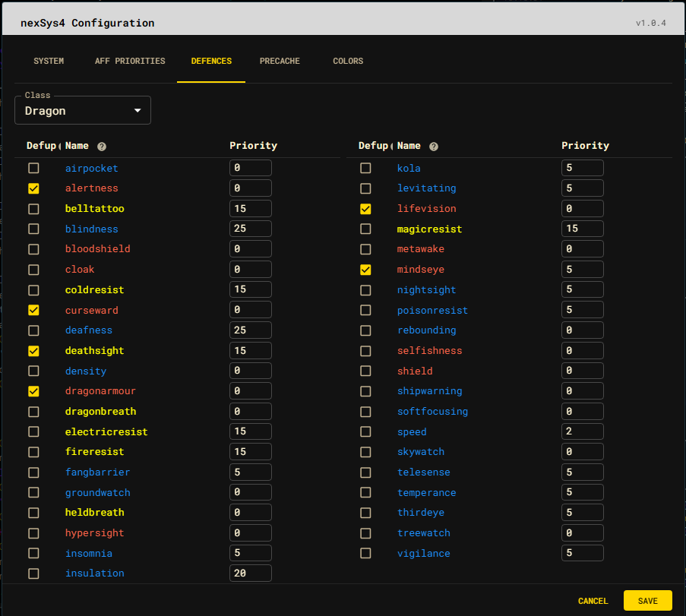
Task: Click the blindness priority field showing 25
Action: (250, 229)
